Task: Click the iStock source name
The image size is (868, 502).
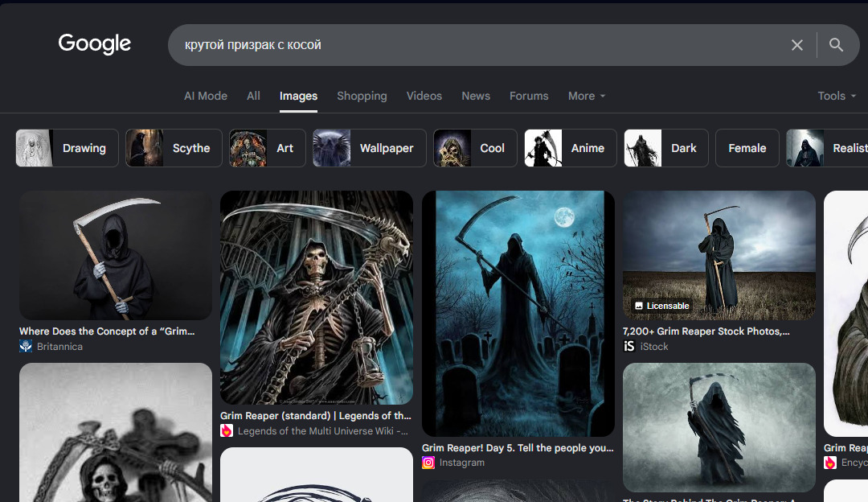Action: (x=654, y=346)
